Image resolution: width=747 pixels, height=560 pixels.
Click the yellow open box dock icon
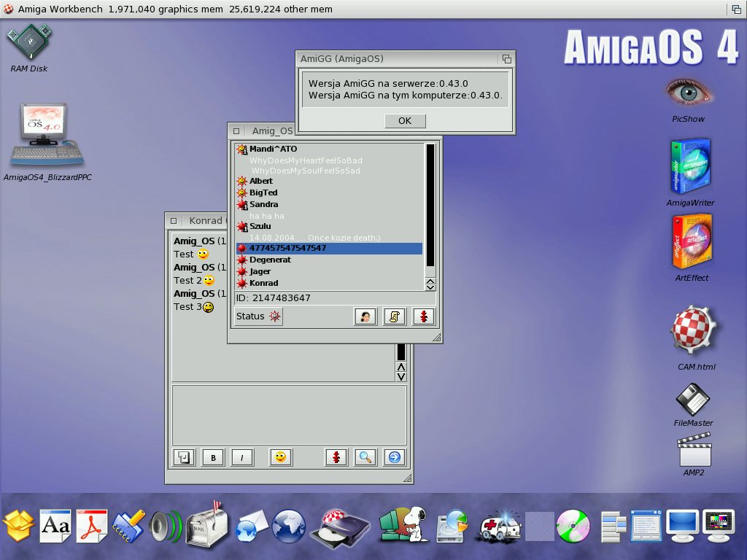tap(18, 526)
